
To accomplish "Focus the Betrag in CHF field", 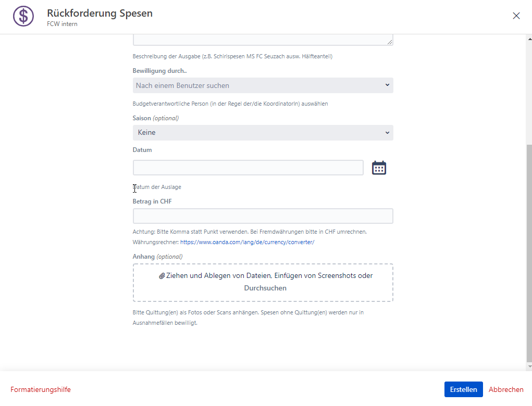I will 263,216.
